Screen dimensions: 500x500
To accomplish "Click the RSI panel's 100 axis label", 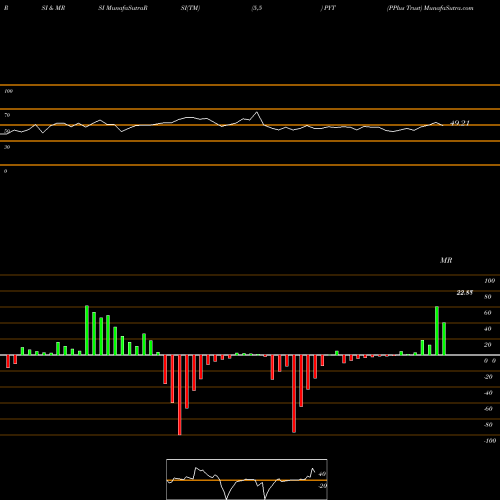I will coord(8,91).
